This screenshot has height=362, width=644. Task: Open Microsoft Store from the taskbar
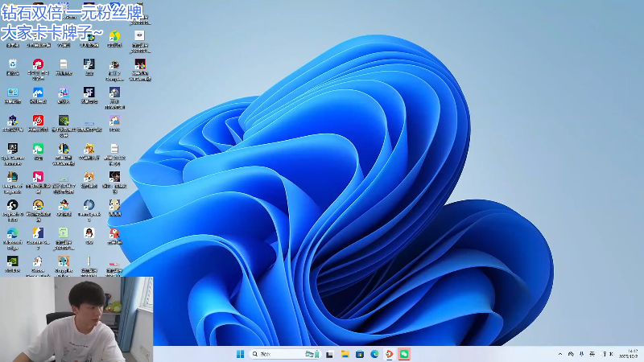359,354
